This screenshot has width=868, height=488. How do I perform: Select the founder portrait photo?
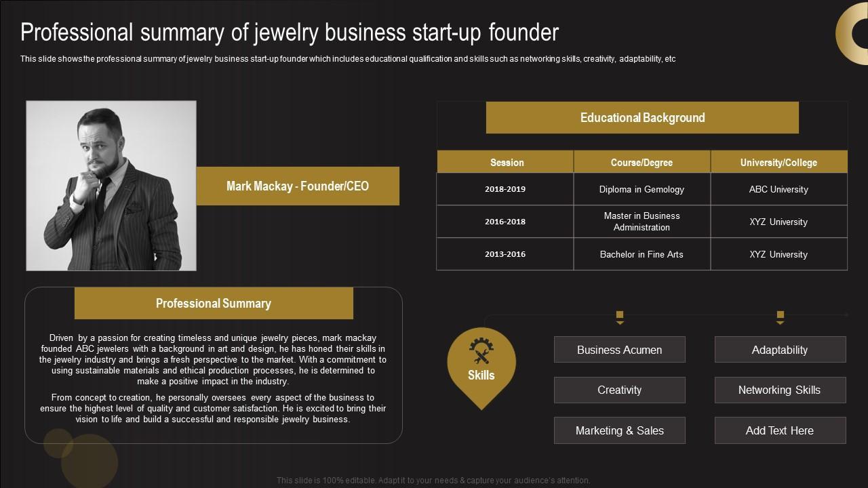[x=111, y=186]
